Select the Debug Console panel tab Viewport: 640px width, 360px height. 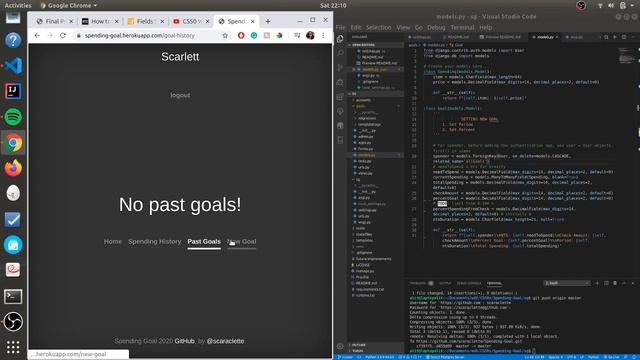click(x=469, y=283)
